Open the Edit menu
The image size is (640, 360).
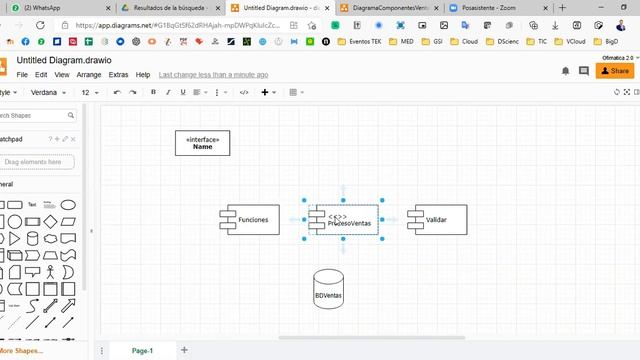(x=41, y=75)
